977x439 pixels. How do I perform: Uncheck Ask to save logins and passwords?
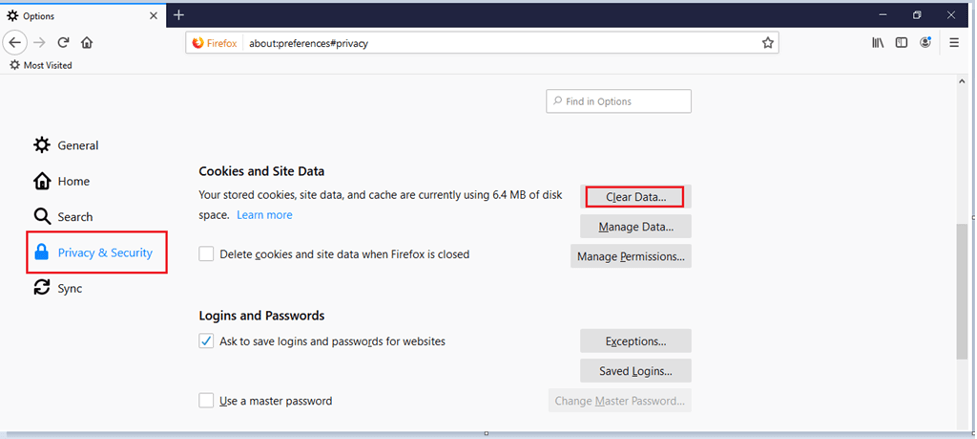tap(206, 341)
